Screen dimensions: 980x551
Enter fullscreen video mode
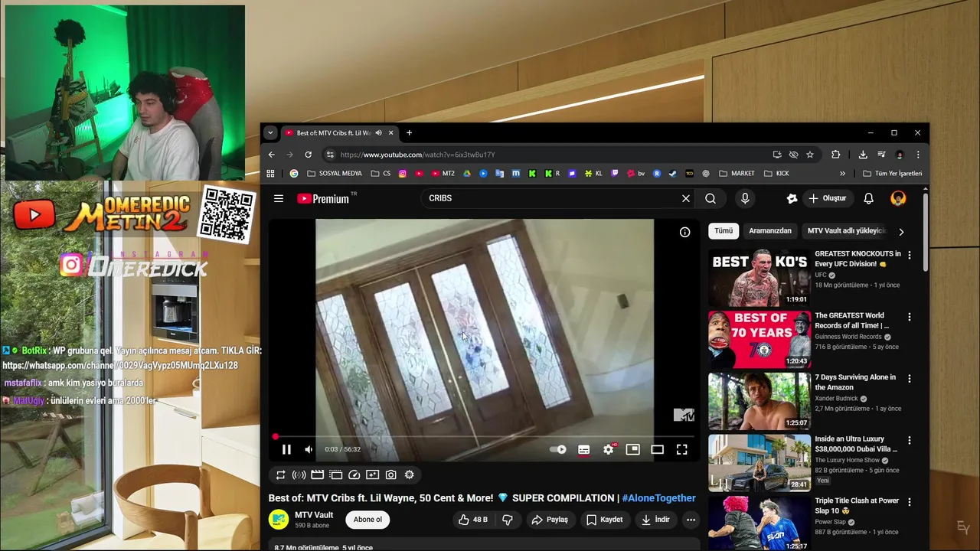(681, 450)
